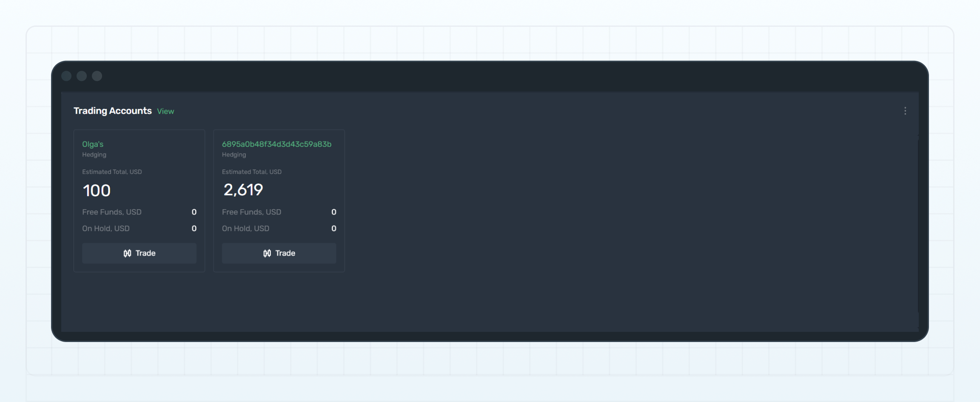Click the candlestick icon in Olga's Trade button
Screen dimensions: 980x402
coord(127,254)
